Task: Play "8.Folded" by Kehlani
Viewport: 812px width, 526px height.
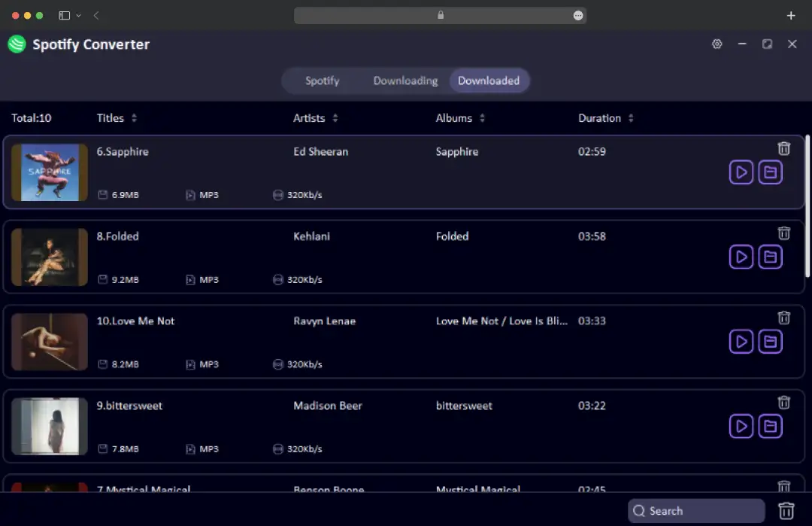Action: pos(741,257)
